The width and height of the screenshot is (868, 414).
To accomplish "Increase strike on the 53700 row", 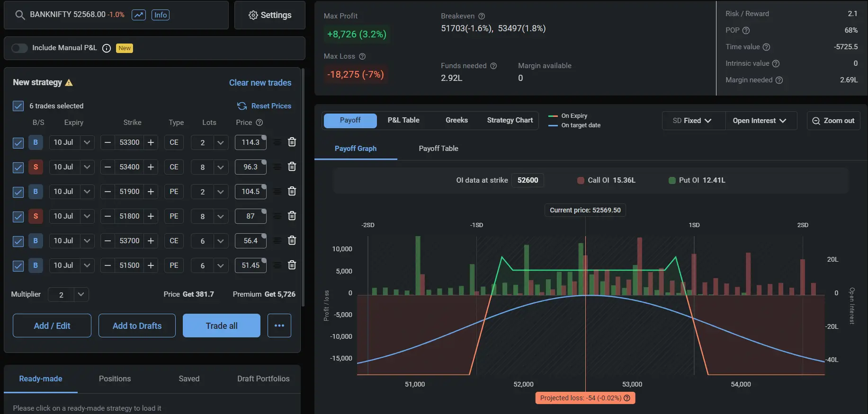I will point(151,241).
